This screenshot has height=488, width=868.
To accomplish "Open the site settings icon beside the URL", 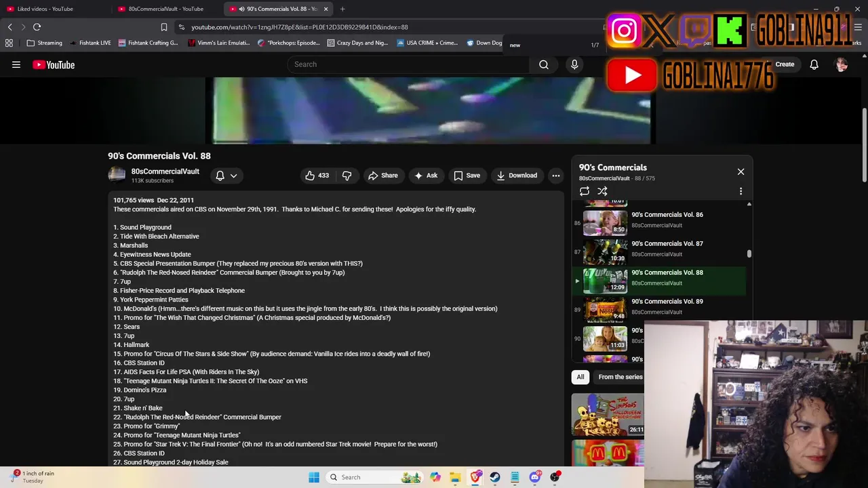I will 181,27.
